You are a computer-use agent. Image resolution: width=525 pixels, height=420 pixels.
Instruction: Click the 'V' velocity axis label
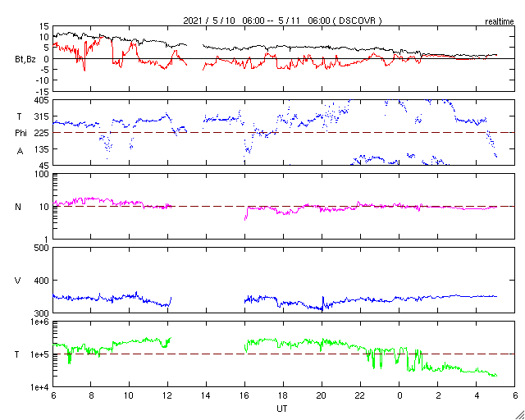[18, 281]
